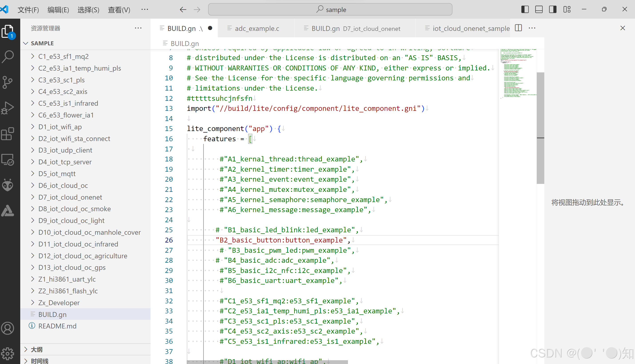Open Remote Explorer view
The width and height of the screenshot is (635, 364).
coord(8,159)
